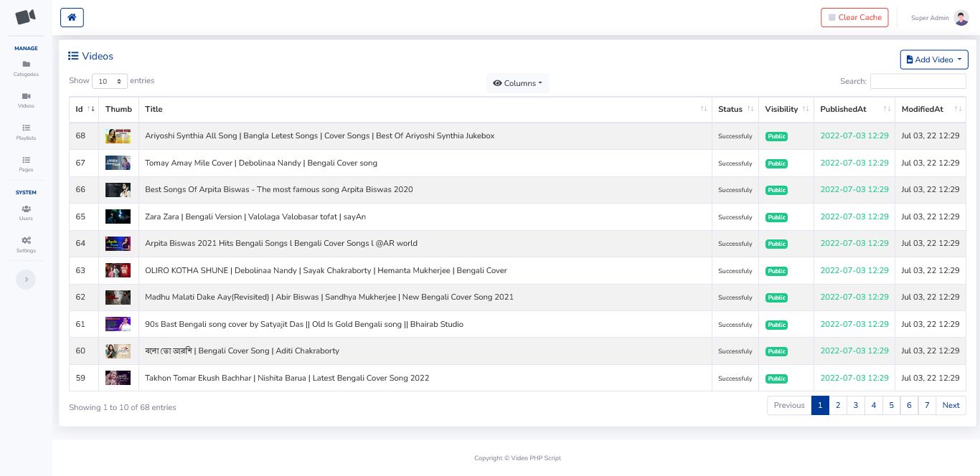Open Playlists in the sidebar
980x476 pixels.
point(26,132)
